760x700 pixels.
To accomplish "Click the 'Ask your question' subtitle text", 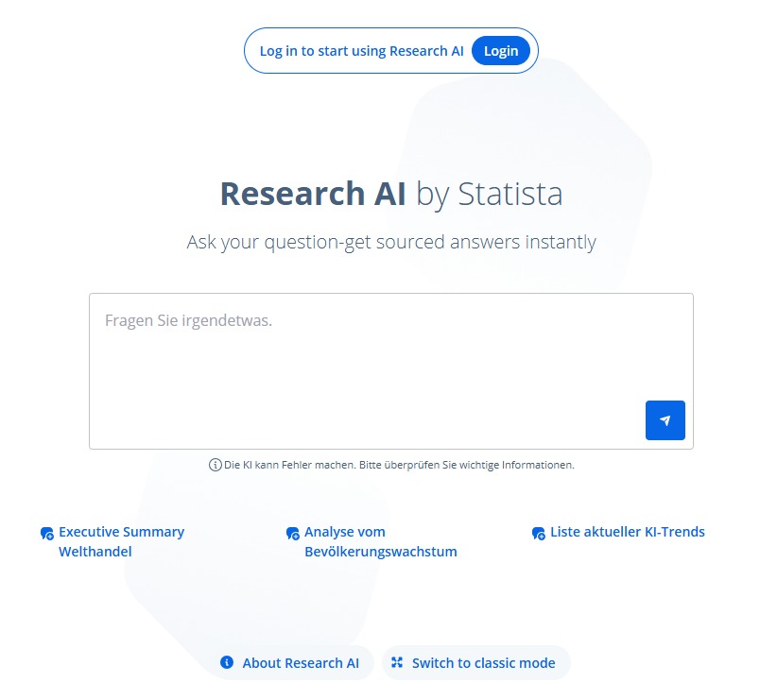I will pyautogui.click(x=391, y=242).
